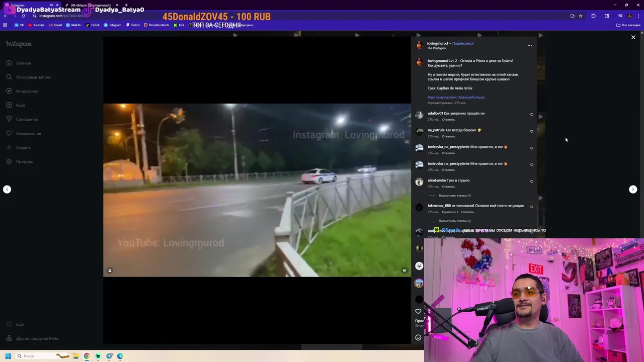Open a new browser tab
The width and height of the screenshot is (644, 362).
(x=126, y=5)
